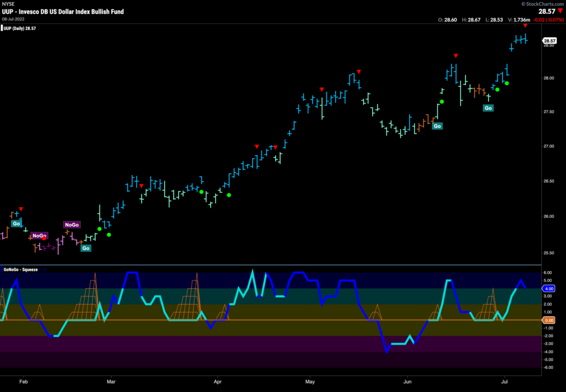The height and width of the screenshot is (392, 566).
Task: Click the green dot at the end of March
Action: tap(201, 192)
